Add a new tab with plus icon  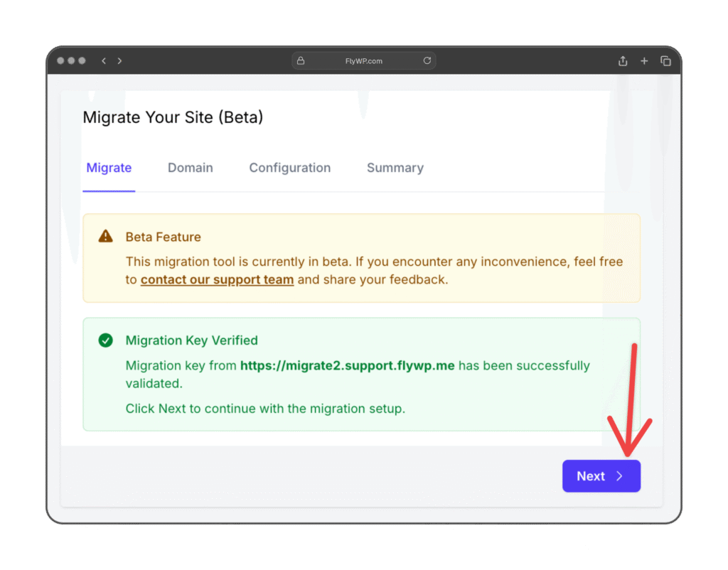[644, 61]
